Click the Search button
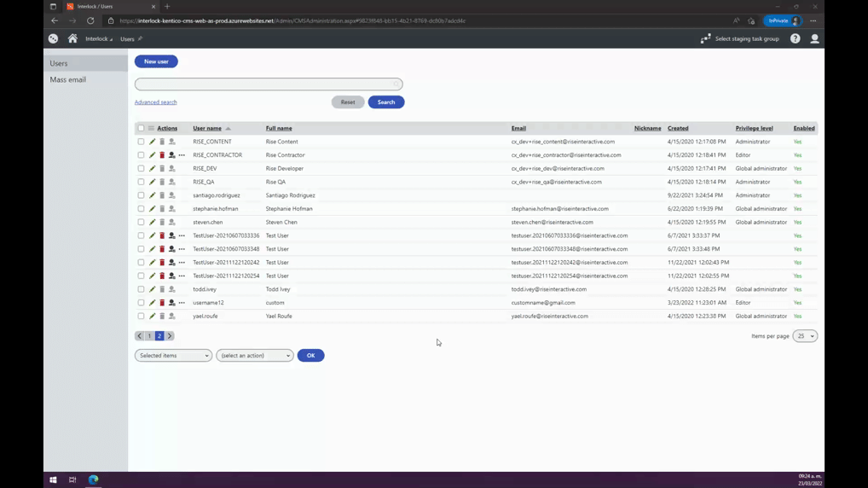 (x=386, y=102)
